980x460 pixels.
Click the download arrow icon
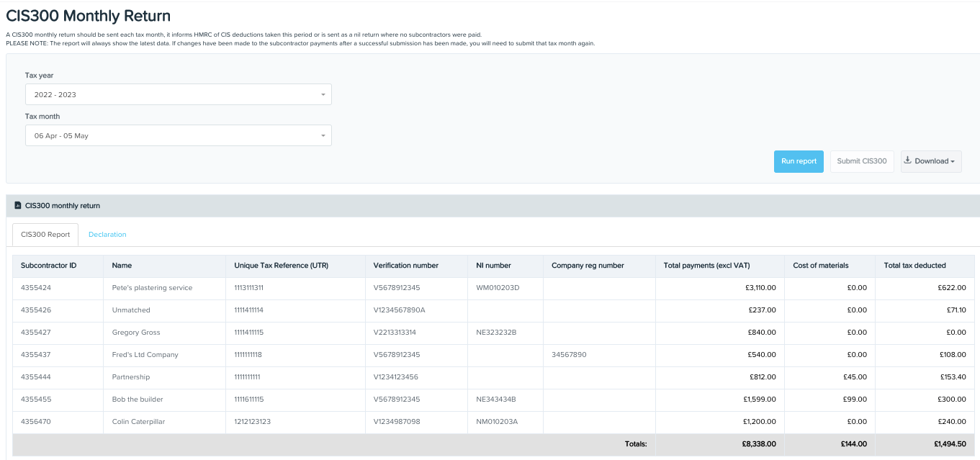click(907, 161)
